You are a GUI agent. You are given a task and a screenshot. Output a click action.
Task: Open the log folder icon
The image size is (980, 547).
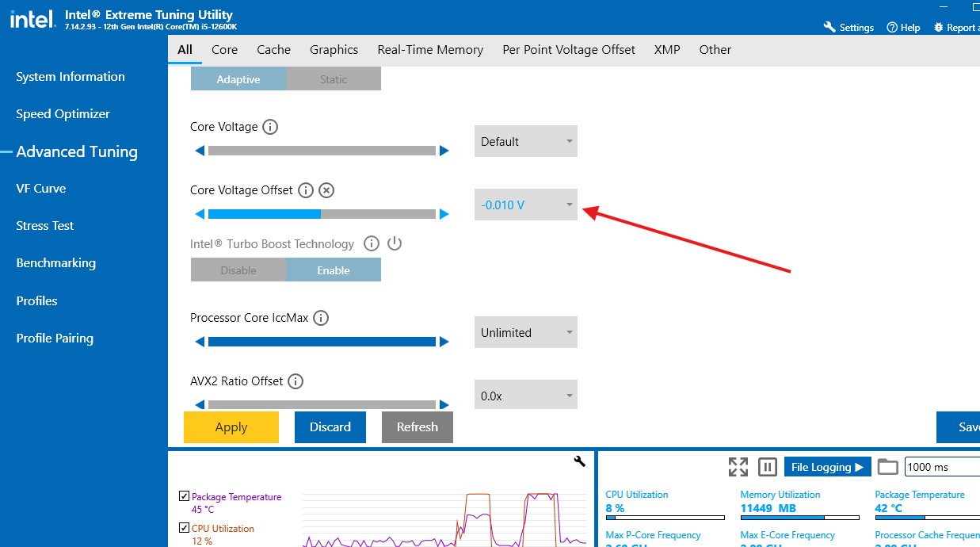pos(888,467)
